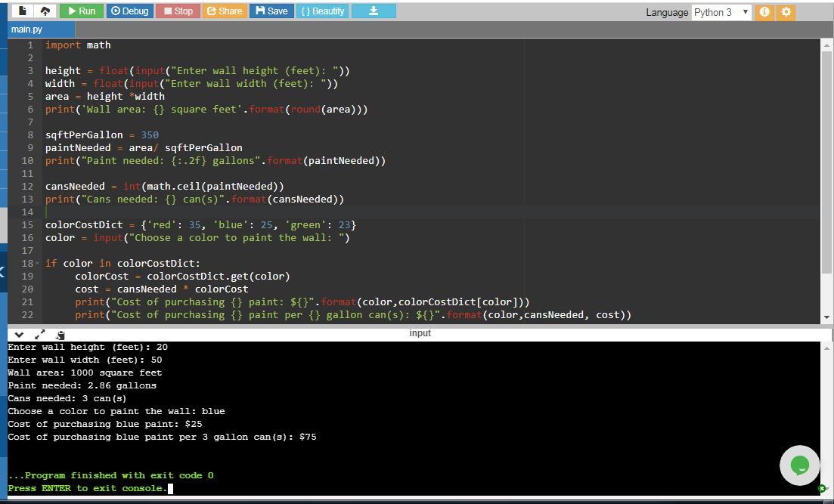Open the info icon next to Language

click(x=764, y=12)
